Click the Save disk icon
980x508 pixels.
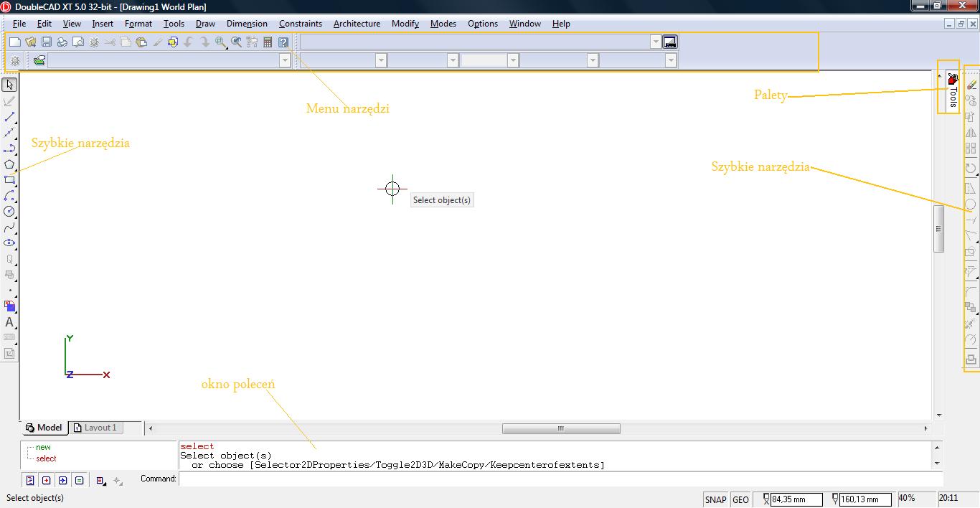click(x=47, y=42)
